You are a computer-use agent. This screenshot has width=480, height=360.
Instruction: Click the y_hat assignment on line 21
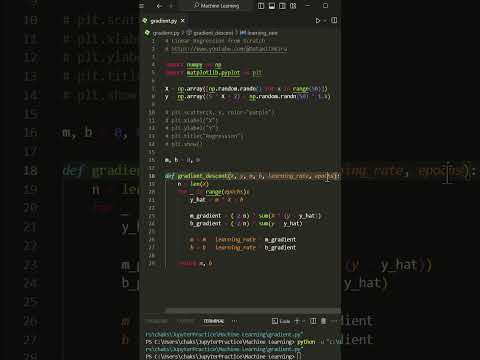[217, 200]
